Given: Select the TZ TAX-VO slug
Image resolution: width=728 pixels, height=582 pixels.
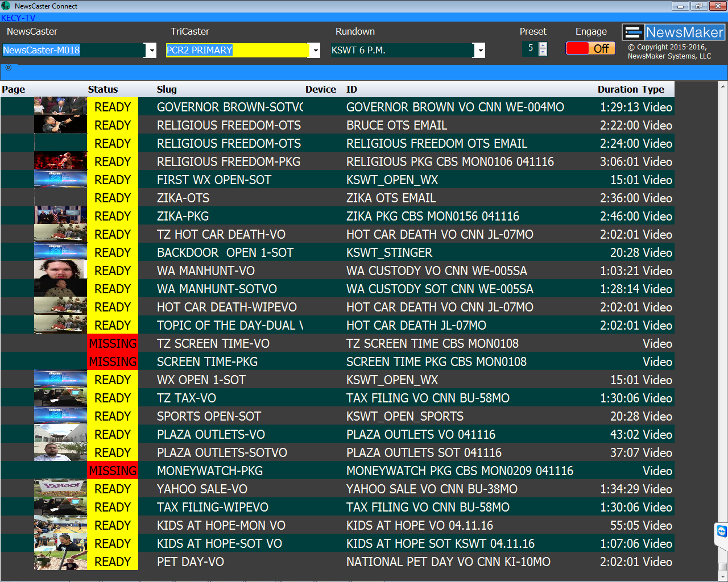Looking at the screenshot, I should 187,398.
